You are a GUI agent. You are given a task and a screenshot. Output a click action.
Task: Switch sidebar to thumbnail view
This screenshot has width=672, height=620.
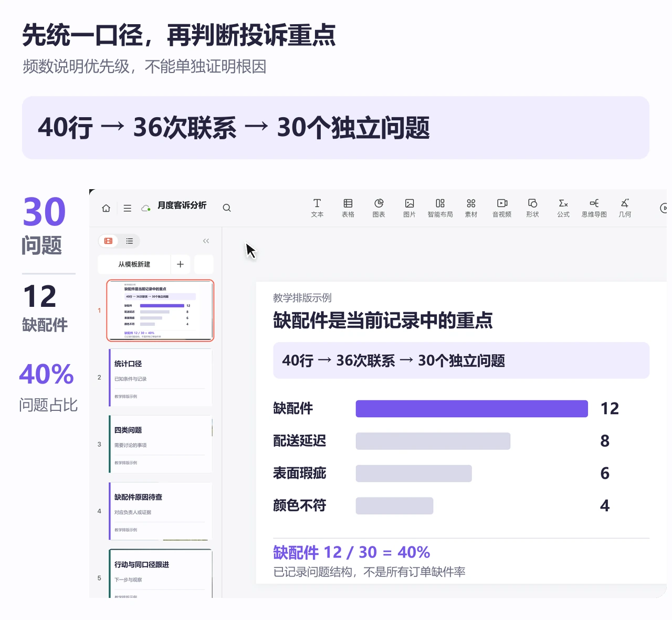[109, 241]
